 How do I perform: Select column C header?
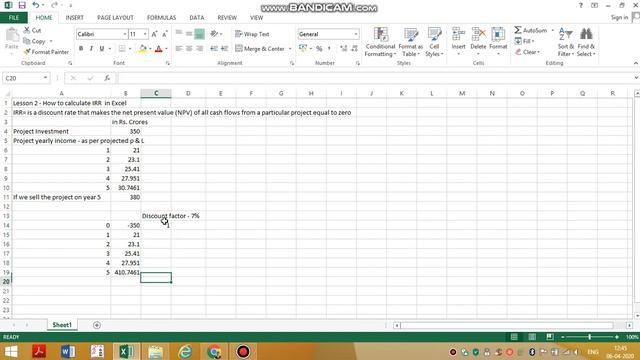156,93
